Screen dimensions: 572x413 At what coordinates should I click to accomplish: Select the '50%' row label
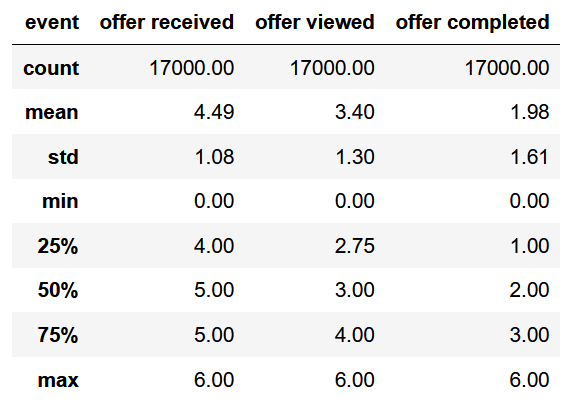click(58, 290)
